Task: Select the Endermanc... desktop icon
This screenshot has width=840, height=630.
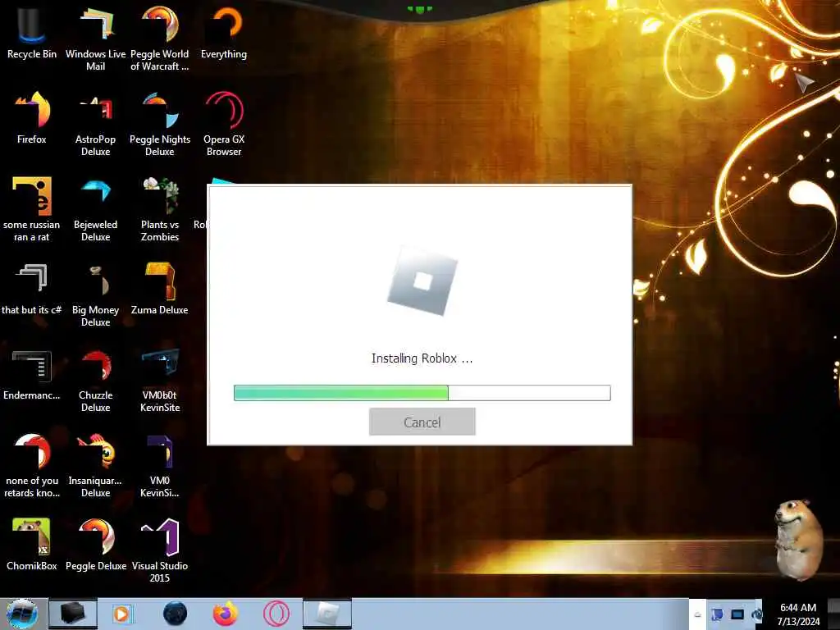Action: (x=32, y=374)
